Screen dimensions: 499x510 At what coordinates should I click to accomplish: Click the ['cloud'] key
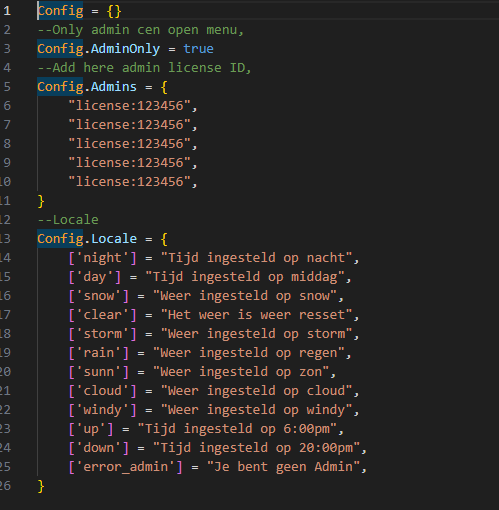102,391
